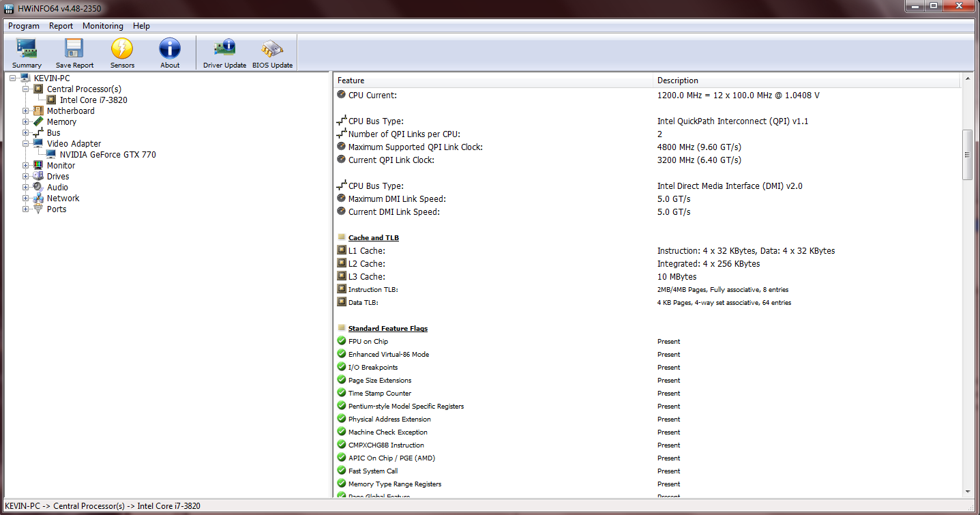Expand the Memory node
This screenshot has width=980, height=515.
point(26,122)
